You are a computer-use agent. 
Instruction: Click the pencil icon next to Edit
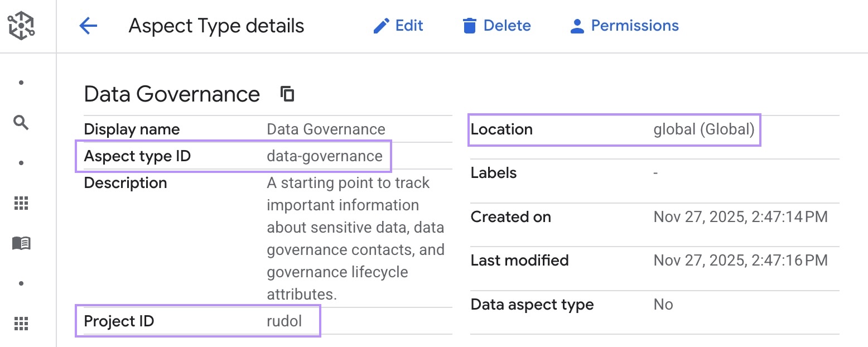click(x=381, y=26)
